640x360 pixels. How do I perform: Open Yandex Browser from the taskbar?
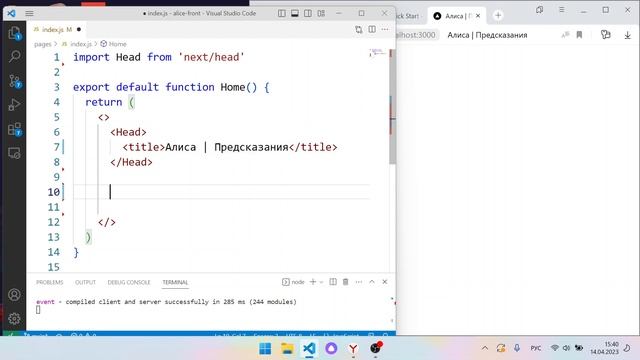[x=353, y=349]
